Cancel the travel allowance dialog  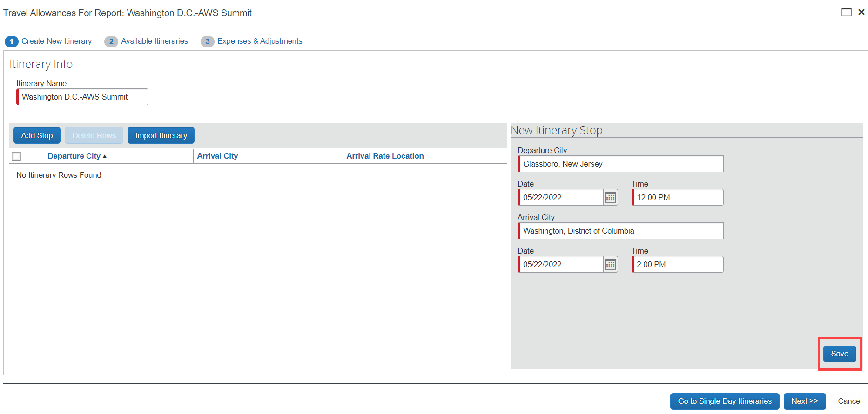(x=849, y=401)
